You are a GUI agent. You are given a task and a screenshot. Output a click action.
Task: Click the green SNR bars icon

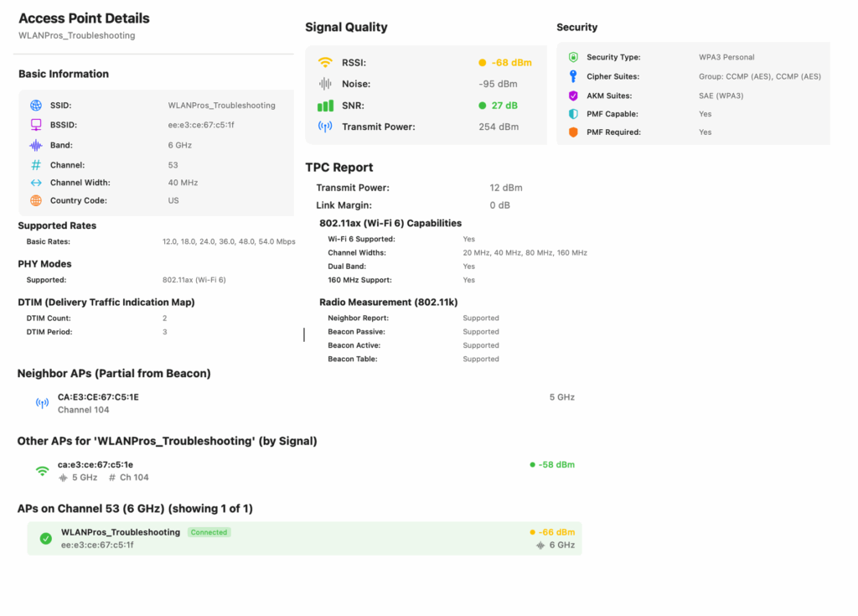(x=325, y=106)
